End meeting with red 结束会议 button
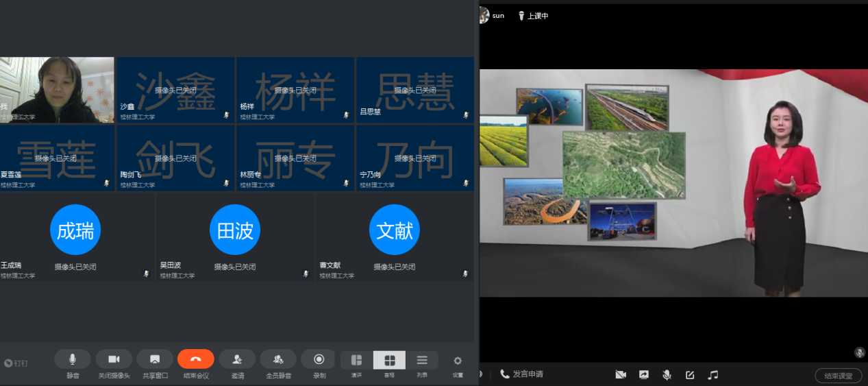This screenshot has width=868, height=386. 196,359
